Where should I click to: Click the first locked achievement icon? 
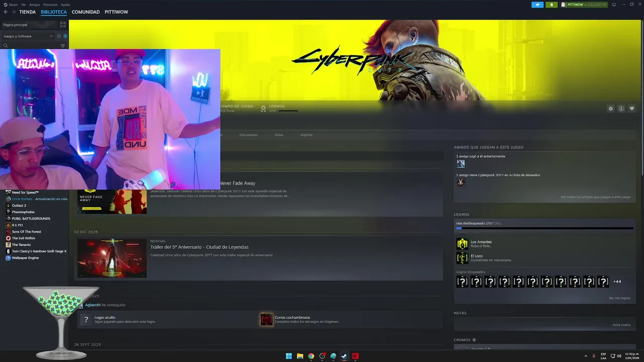pyautogui.click(x=462, y=282)
